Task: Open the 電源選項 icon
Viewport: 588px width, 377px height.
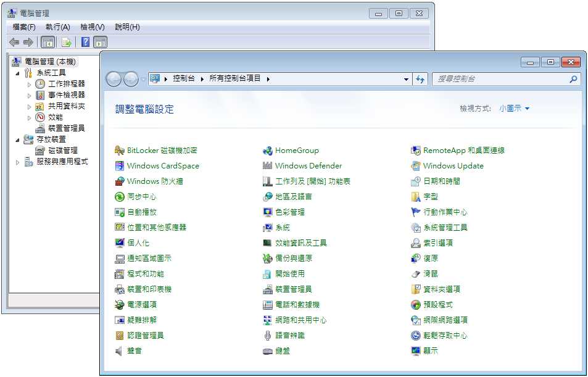Action: [119, 305]
